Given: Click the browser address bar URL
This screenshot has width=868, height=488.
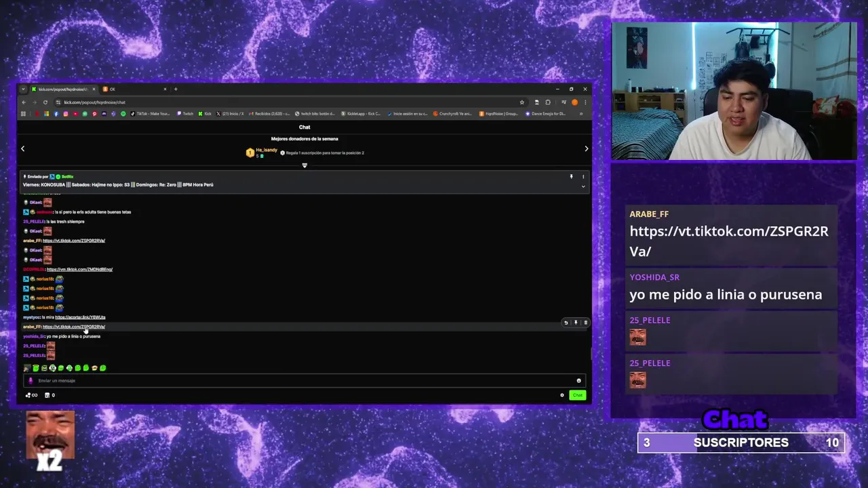Looking at the screenshot, I should [x=95, y=102].
